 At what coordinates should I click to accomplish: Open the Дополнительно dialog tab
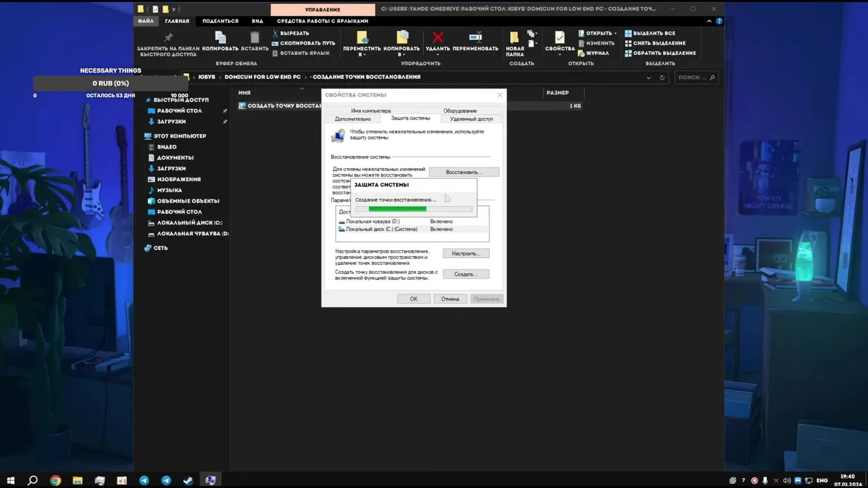click(353, 119)
